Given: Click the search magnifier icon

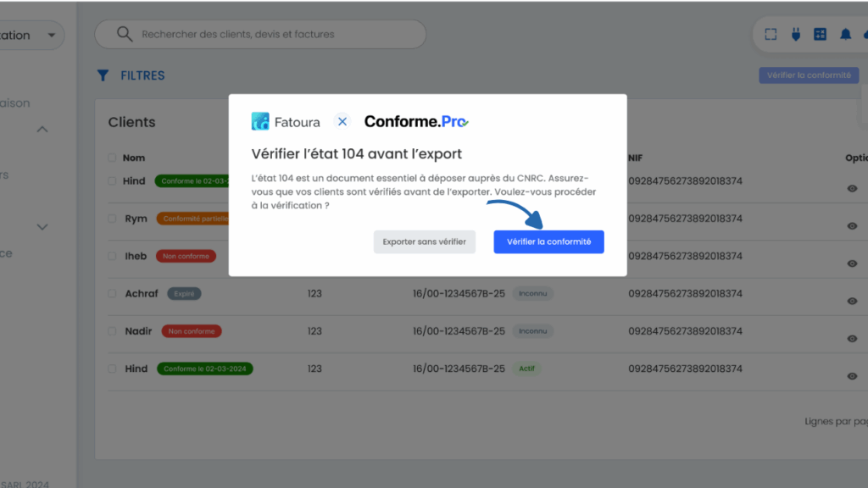Looking at the screenshot, I should pos(125,35).
